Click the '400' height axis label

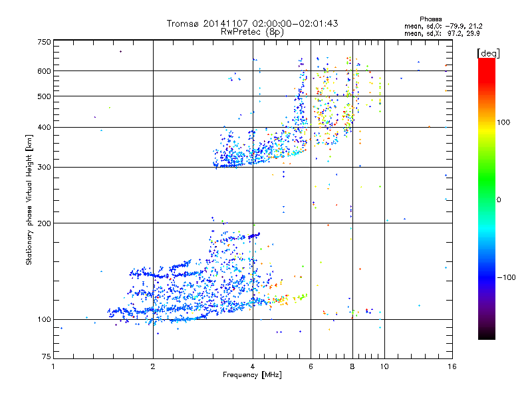44,128
